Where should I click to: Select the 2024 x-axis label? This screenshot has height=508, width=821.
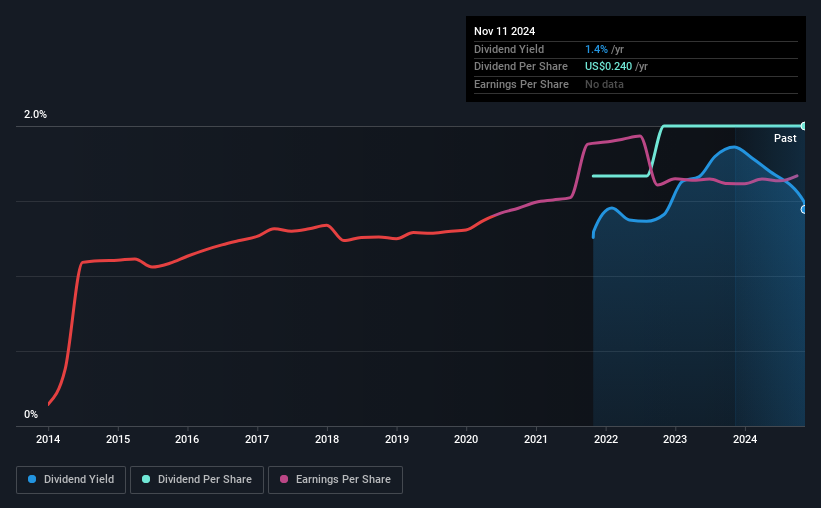click(x=745, y=439)
